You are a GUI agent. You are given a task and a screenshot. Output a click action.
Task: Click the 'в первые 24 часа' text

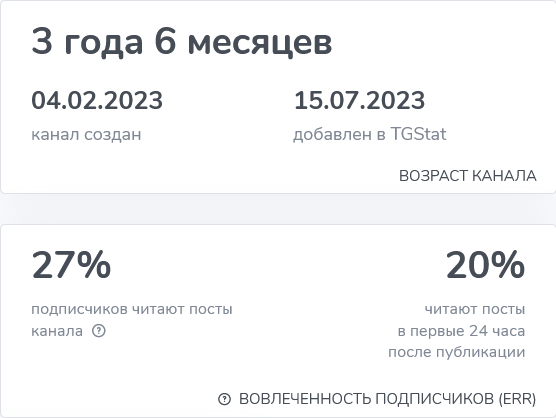pyautogui.click(x=461, y=331)
